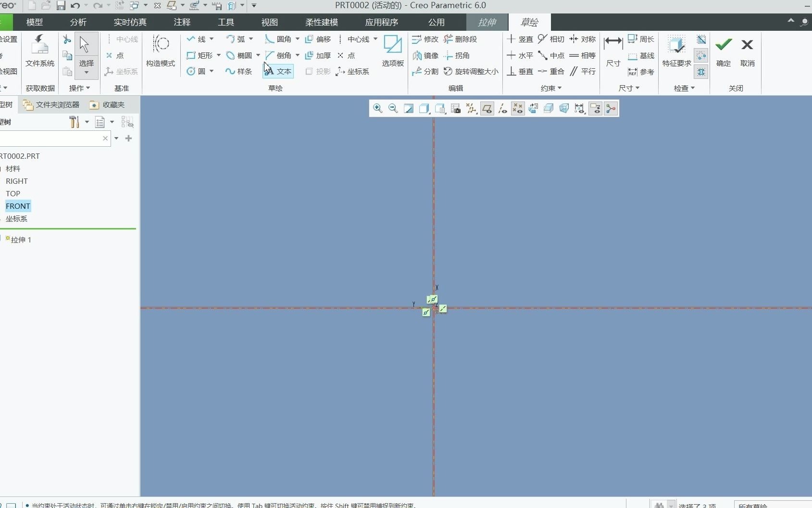Apply Vertical constraint (竖直)
This screenshot has width=812, height=508.
click(520, 39)
